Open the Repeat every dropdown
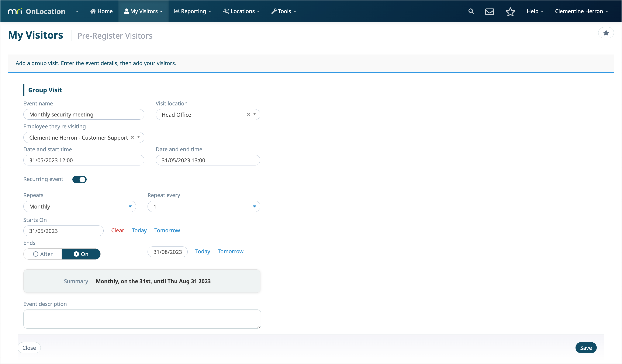This screenshot has width=622, height=364. [204, 206]
